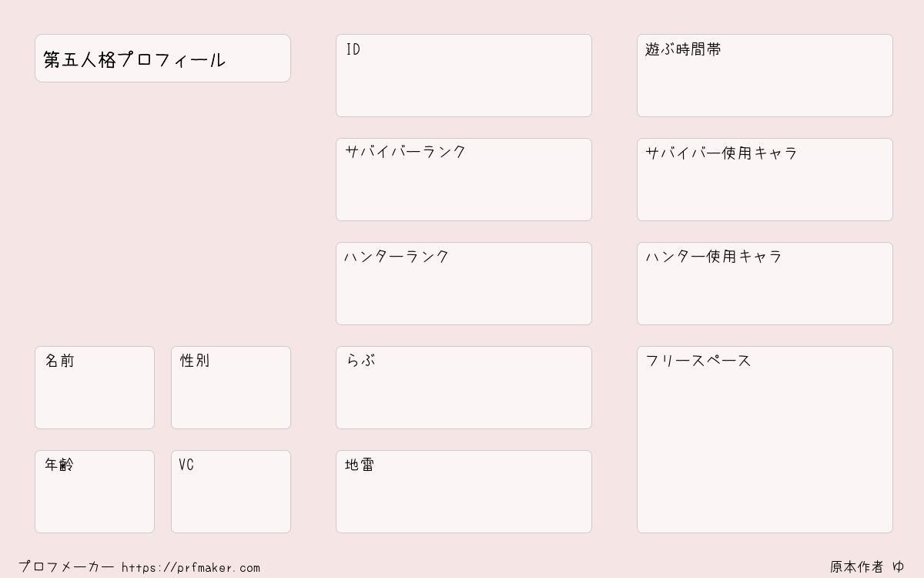
Task: Select the 年齢 field
Action: tap(95, 492)
